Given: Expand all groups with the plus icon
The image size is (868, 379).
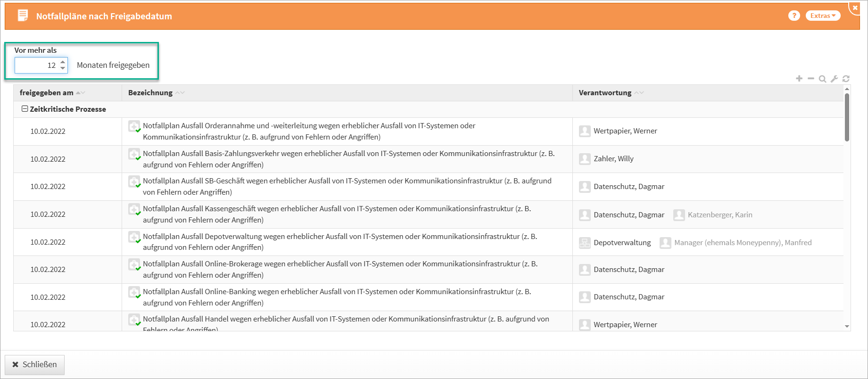Looking at the screenshot, I should tap(799, 79).
